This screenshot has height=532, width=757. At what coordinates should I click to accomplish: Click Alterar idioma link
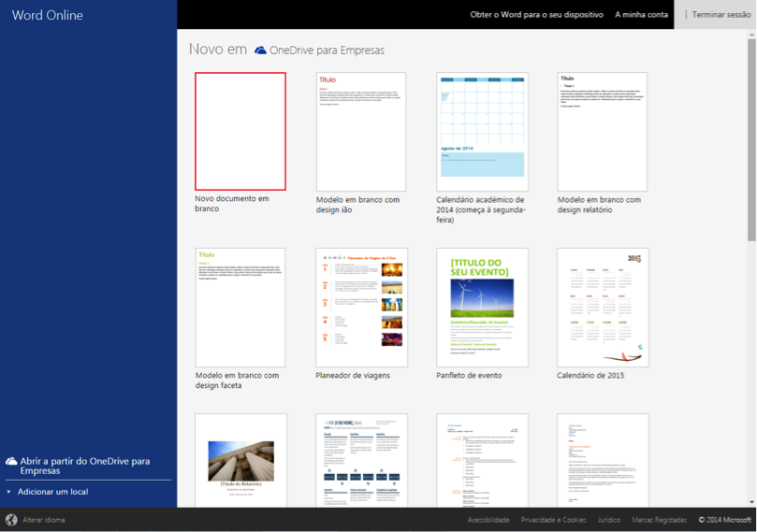pos(43,520)
